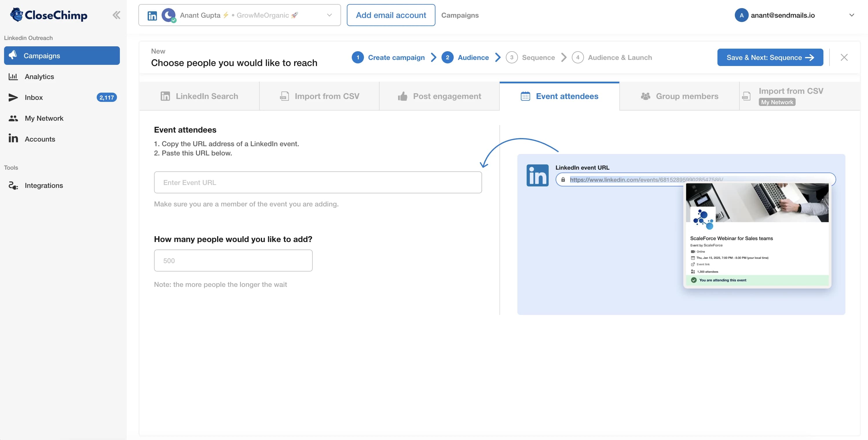This screenshot has width=868, height=440.
Task: Go to My Network page
Action: [x=44, y=118]
